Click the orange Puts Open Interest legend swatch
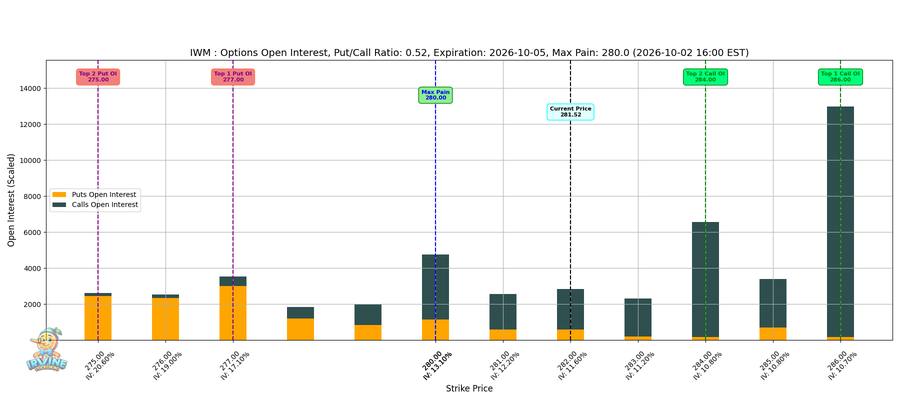 pos(60,195)
